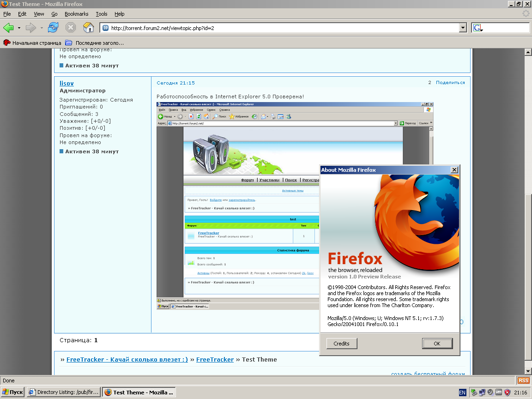Screen dimensions: 532x399
Task: Expand the URL bar history dropdown
Action: point(463,28)
